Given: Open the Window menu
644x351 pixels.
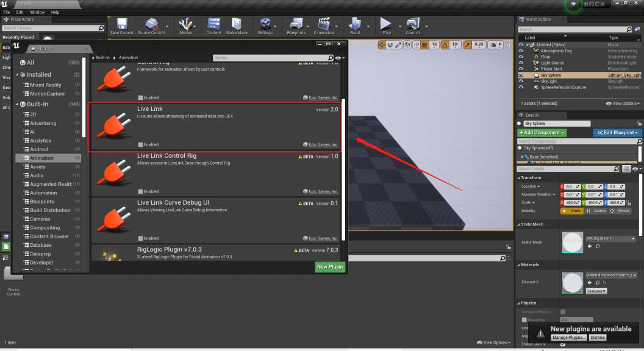Looking at the screenshot, I should pos(37,12).
